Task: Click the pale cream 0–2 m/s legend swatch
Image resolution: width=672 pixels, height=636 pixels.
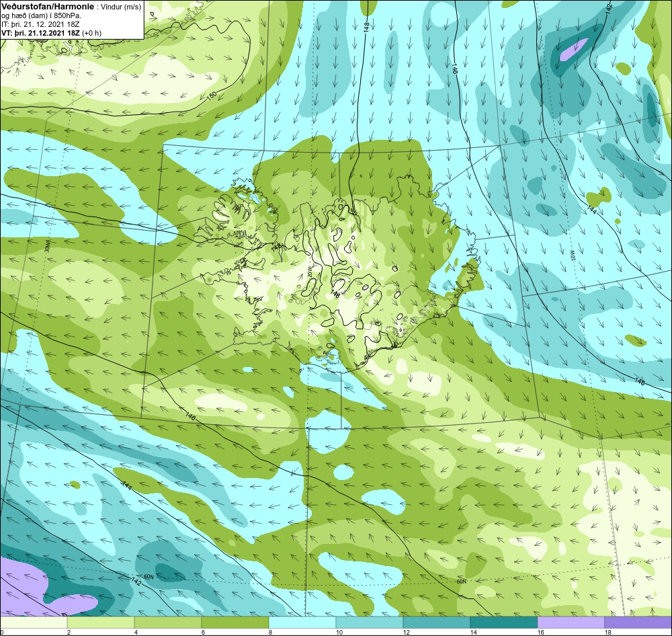Action: [x=34, y=623]
